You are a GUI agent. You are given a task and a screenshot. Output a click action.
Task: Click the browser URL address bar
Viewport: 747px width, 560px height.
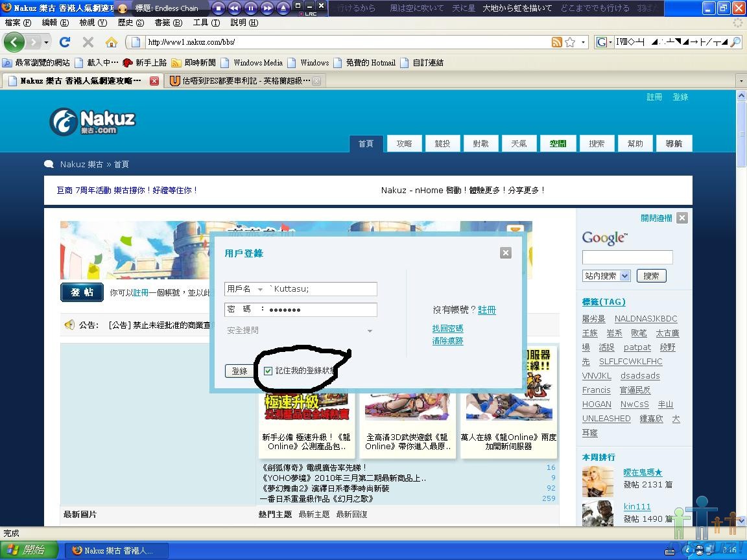point(348,42)
